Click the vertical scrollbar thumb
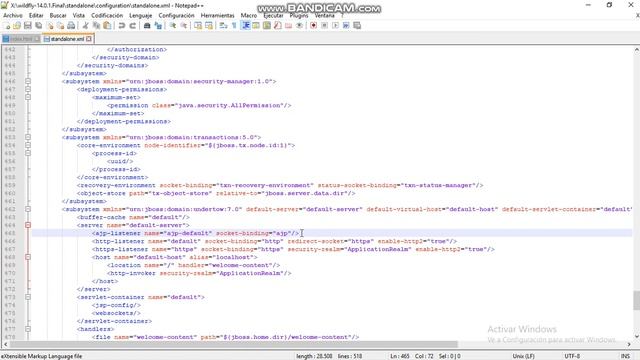The width and height of the screenshot is (640, 360). 636,301
